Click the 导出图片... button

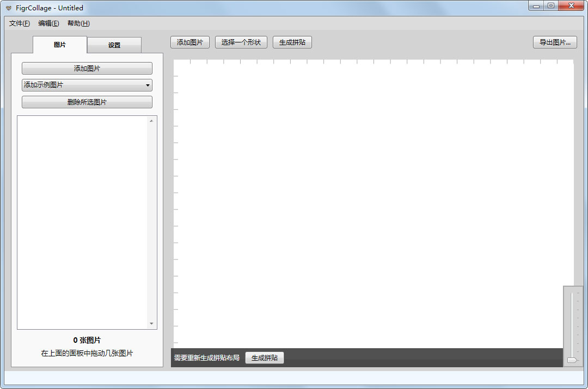(555, 42)
